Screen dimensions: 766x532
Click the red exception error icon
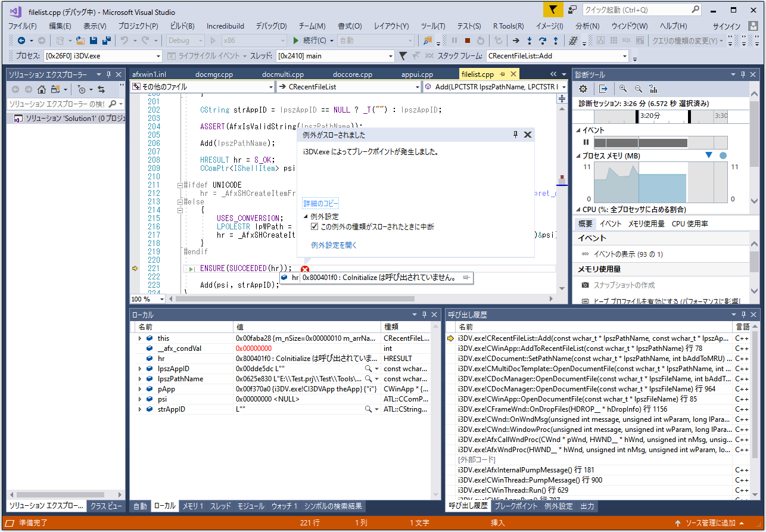[x=305, y=269]
